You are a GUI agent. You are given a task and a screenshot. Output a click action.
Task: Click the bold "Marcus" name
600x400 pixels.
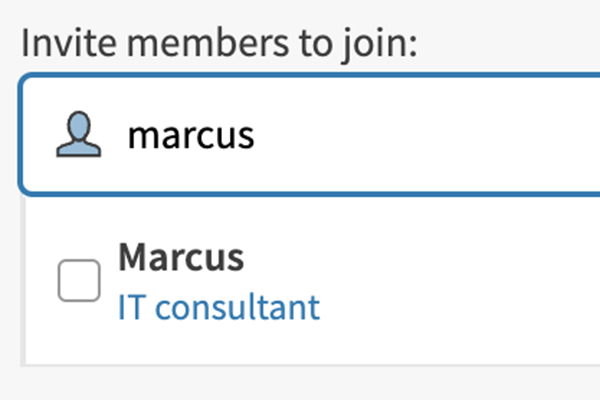tap(181, 258)
